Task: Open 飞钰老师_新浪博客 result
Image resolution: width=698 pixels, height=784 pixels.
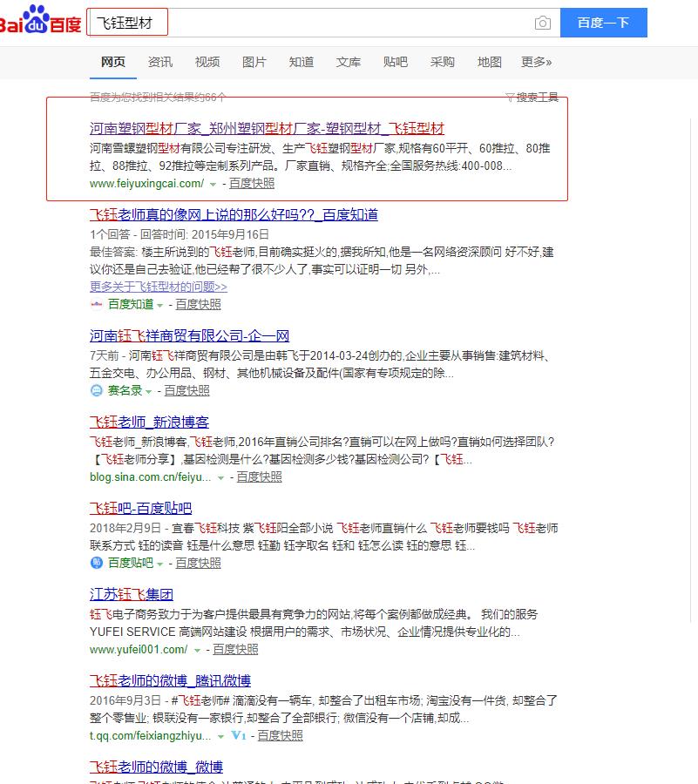Action: (150, 422)
